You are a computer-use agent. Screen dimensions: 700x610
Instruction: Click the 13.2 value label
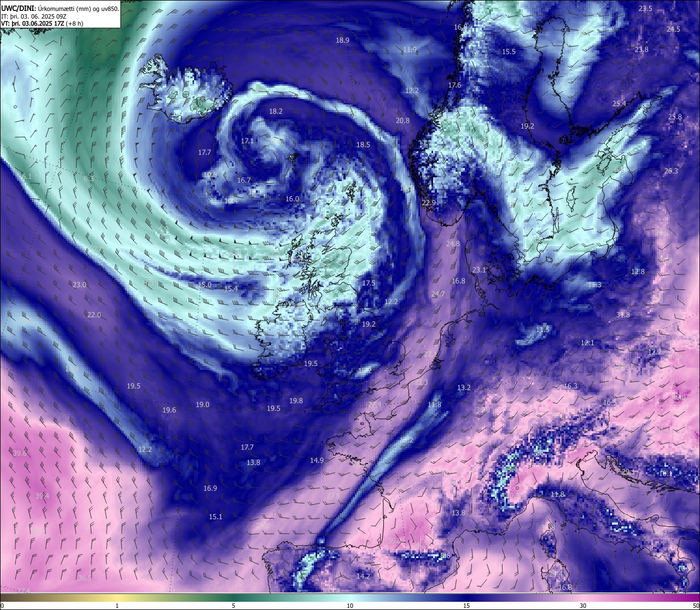click(464, 387)
